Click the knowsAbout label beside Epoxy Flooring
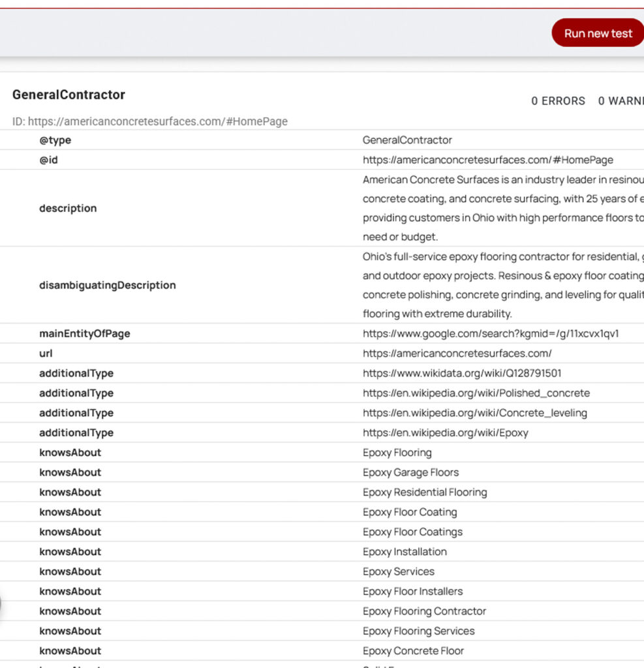This screenshot has height=668, width=644. point(70,453)
